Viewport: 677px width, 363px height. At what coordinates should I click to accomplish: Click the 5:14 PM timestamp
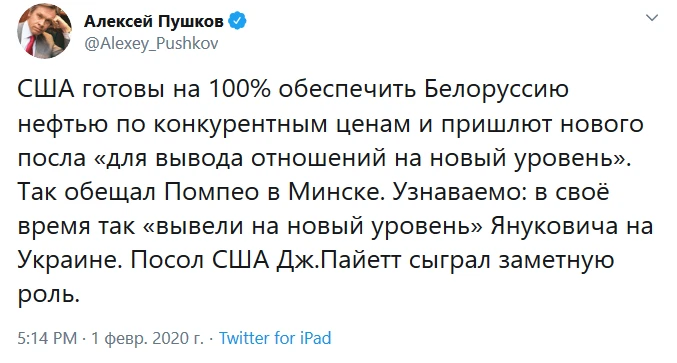point(47,338)
